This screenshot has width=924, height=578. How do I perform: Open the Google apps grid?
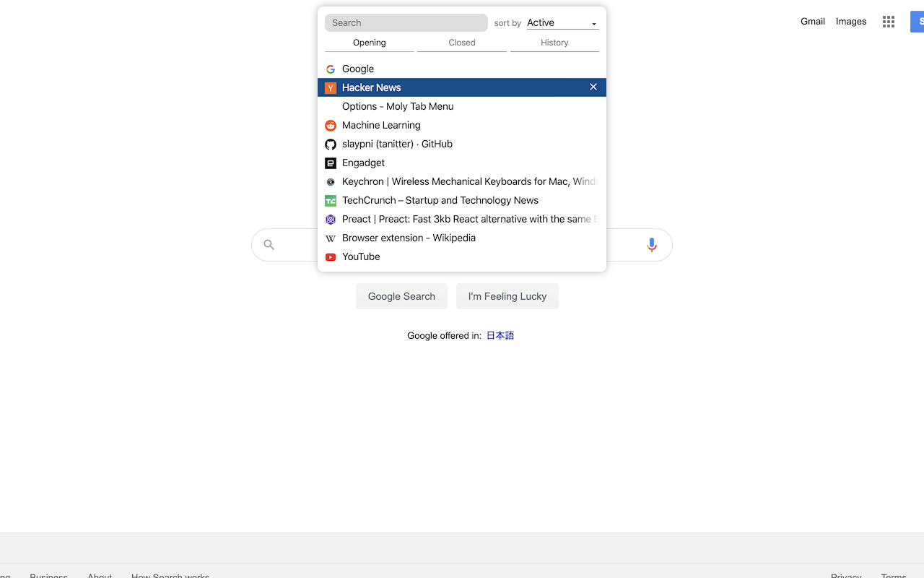click(x=889, y=22)
